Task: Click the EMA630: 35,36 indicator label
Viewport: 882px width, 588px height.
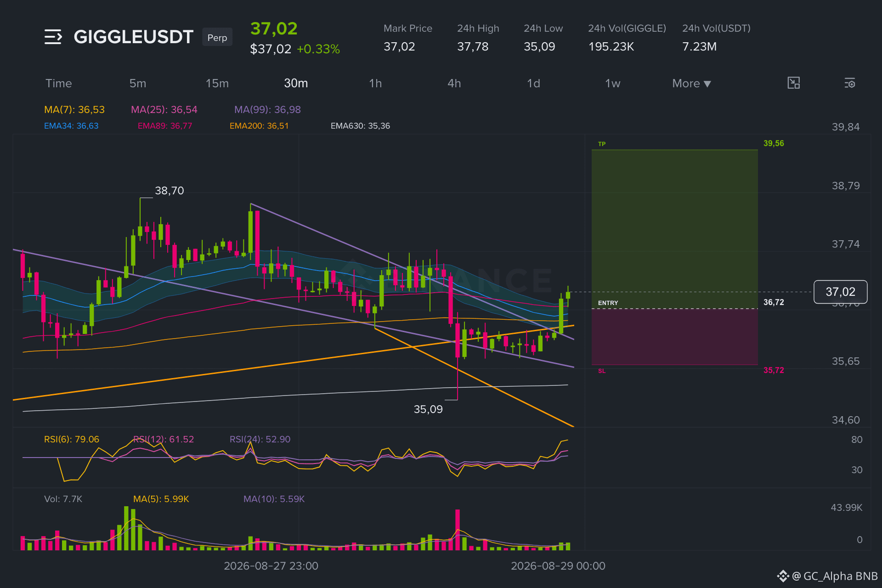Action: click(360, 126)
